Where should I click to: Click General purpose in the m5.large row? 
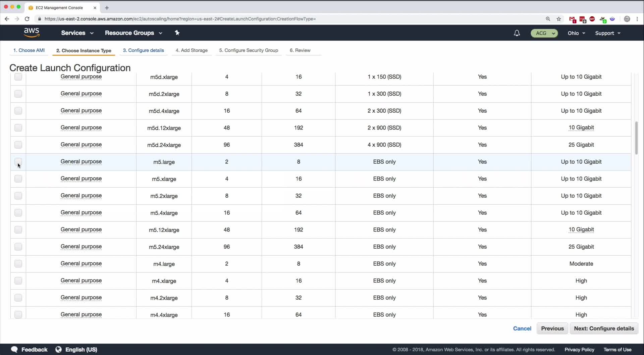coord(81,162)
